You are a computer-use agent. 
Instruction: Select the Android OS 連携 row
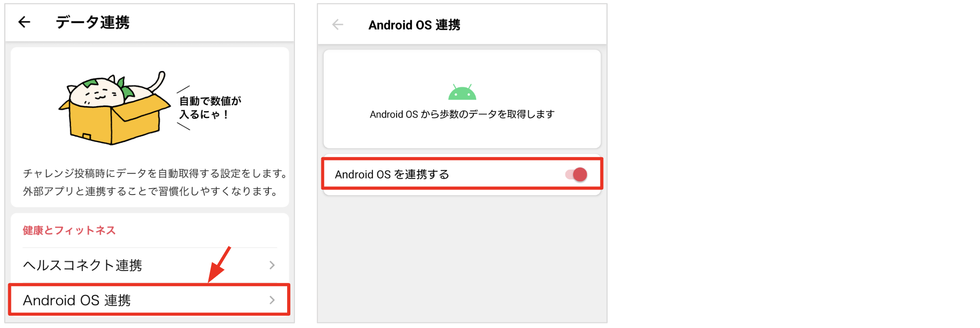(150, 300)
